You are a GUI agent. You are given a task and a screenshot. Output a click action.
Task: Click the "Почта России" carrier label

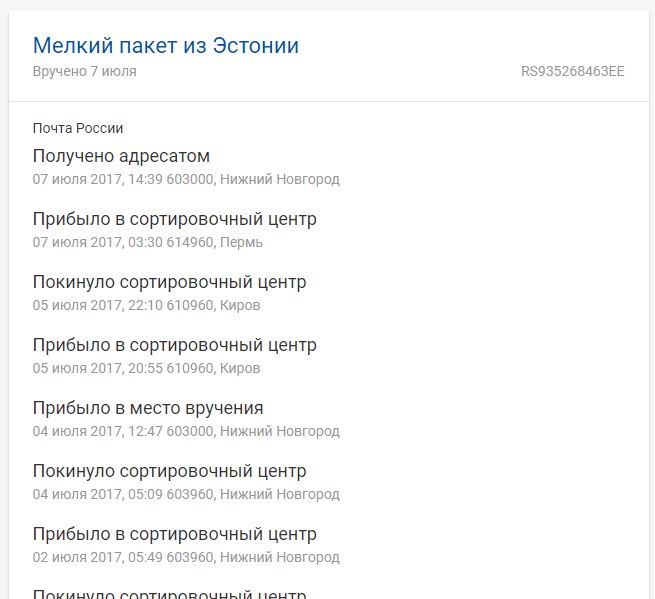point(78,128)
